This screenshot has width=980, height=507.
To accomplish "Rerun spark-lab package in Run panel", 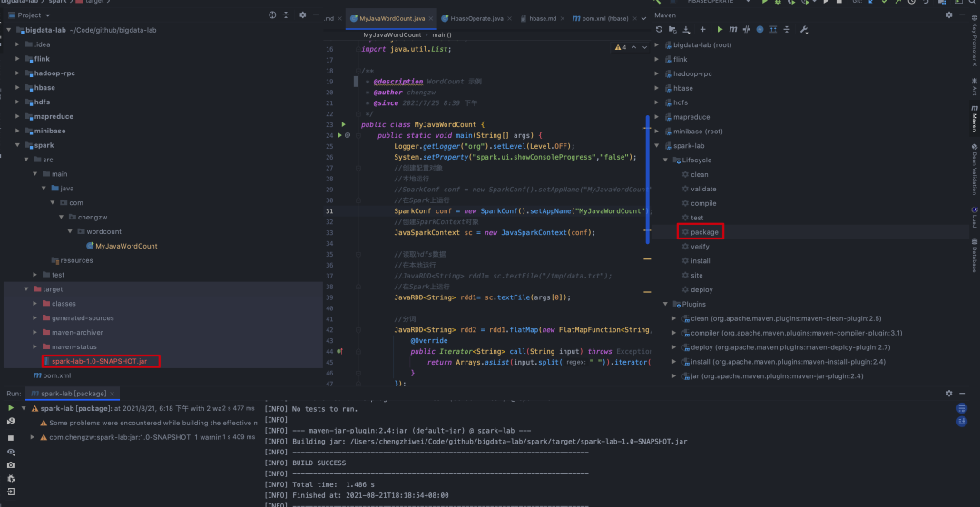I will 11,408.
